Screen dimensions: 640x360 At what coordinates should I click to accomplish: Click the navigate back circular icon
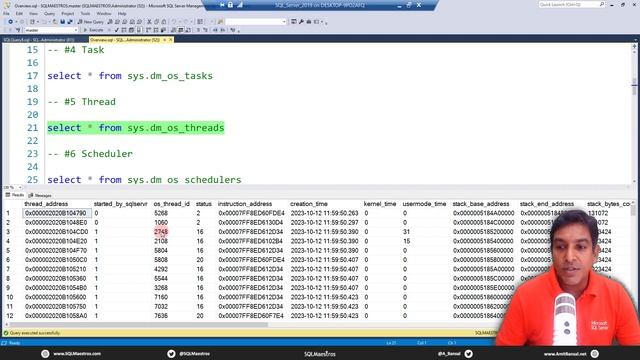11,22
